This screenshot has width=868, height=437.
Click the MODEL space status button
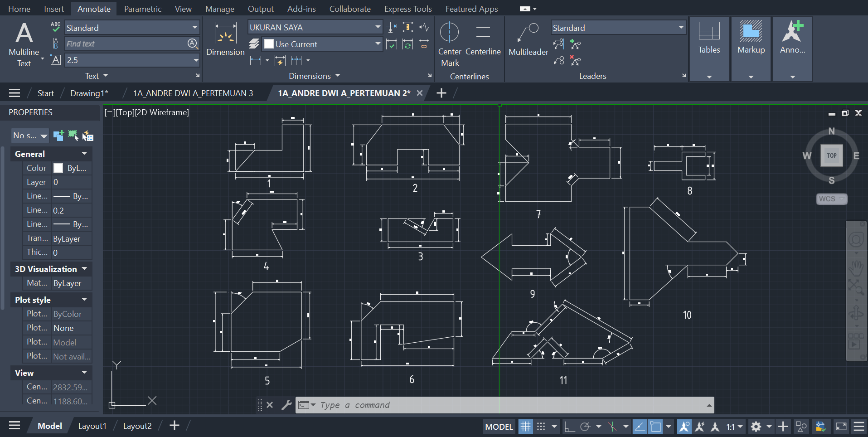click(499, 427)
